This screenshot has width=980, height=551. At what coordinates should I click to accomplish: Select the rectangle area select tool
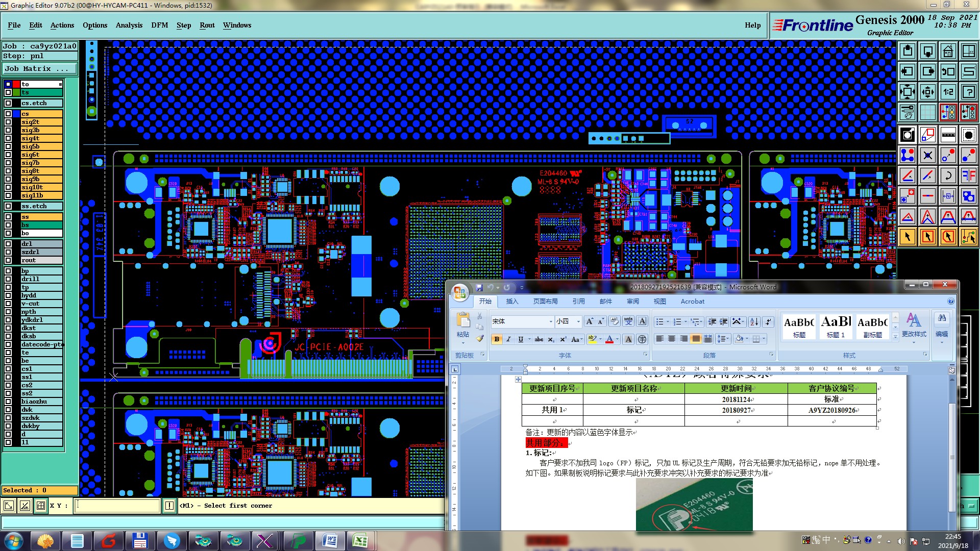928,237
